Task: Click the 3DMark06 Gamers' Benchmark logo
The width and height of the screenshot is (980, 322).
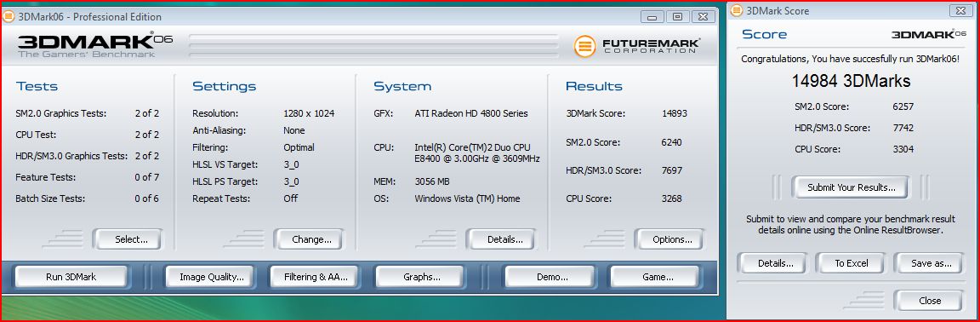Action: pos(95,45)
